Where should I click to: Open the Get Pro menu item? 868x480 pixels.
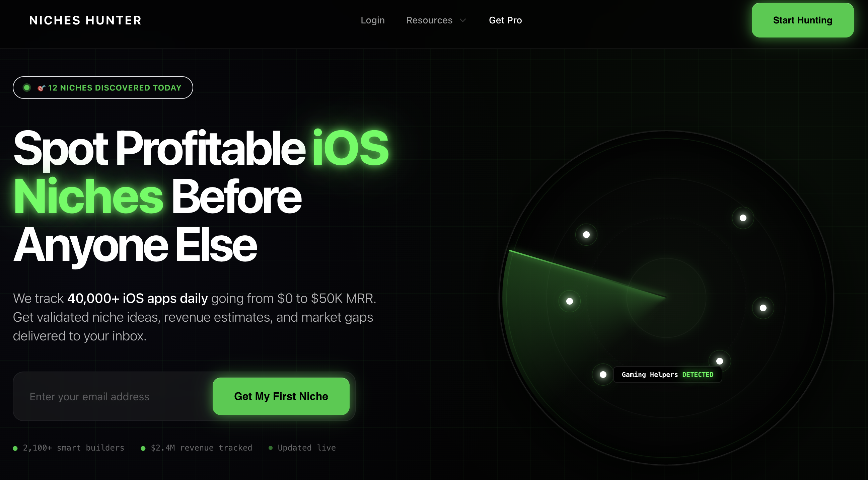click(x=505, y=20)
